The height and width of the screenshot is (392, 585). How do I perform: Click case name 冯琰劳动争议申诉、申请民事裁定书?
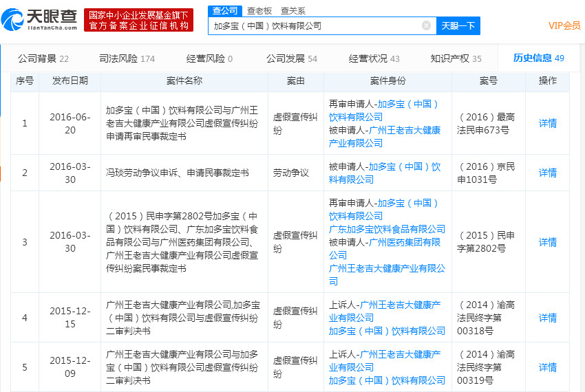coord(178,173)
